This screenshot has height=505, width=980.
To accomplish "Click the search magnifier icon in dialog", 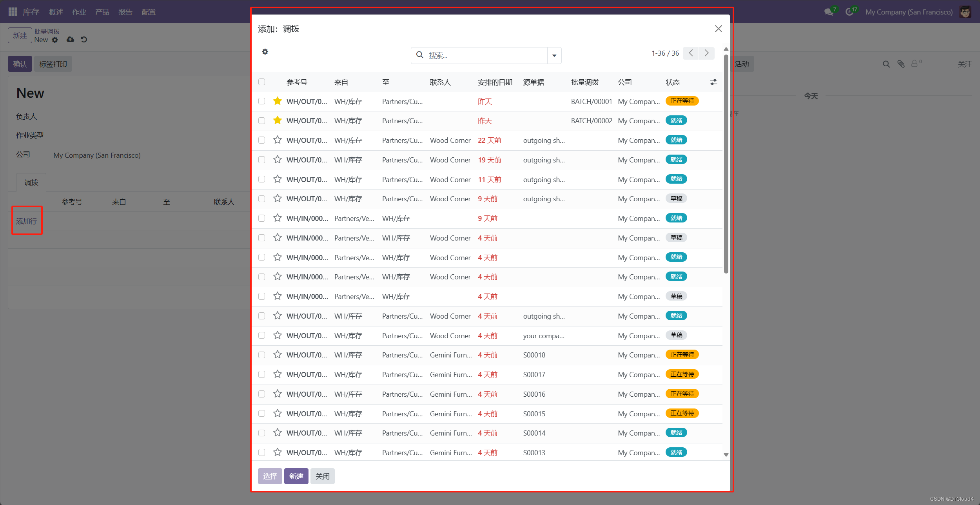I will [419, 55].
